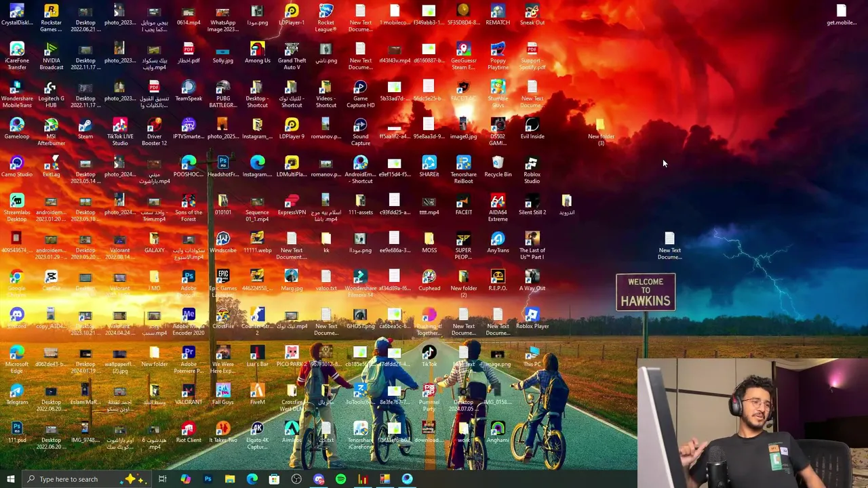Open File Explorer from the taskbar
868x488 pixels.
point(230,479)
